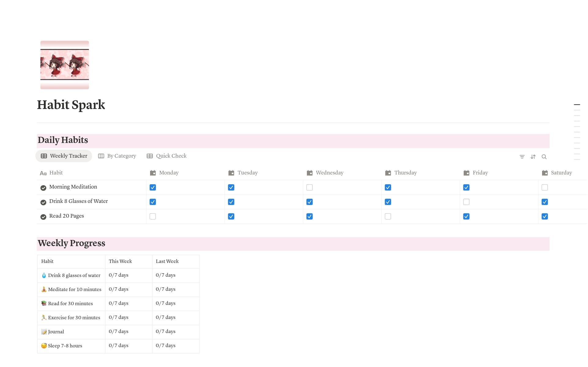
Task: Click the green check icon beside Morning Meditation
Action: (x=43, y=188)
